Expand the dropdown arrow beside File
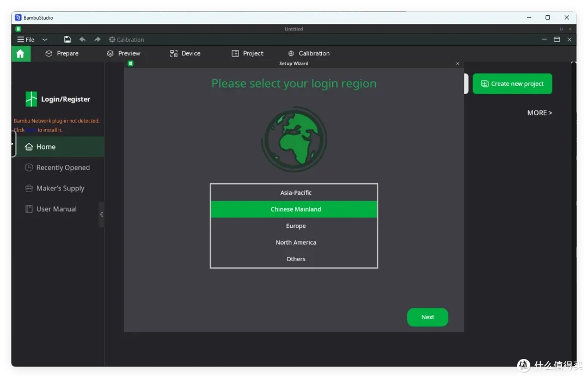This screenshot has width=588, height=378. point(45,40)
